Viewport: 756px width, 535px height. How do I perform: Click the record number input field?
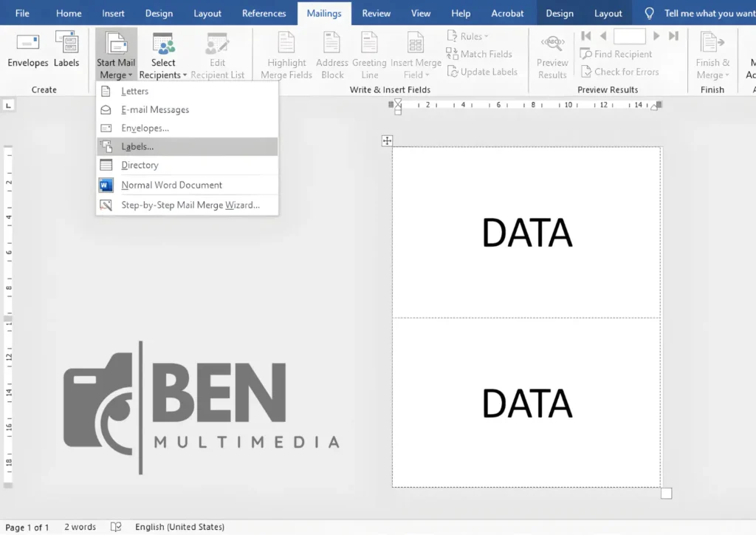[x=629, y=36]
